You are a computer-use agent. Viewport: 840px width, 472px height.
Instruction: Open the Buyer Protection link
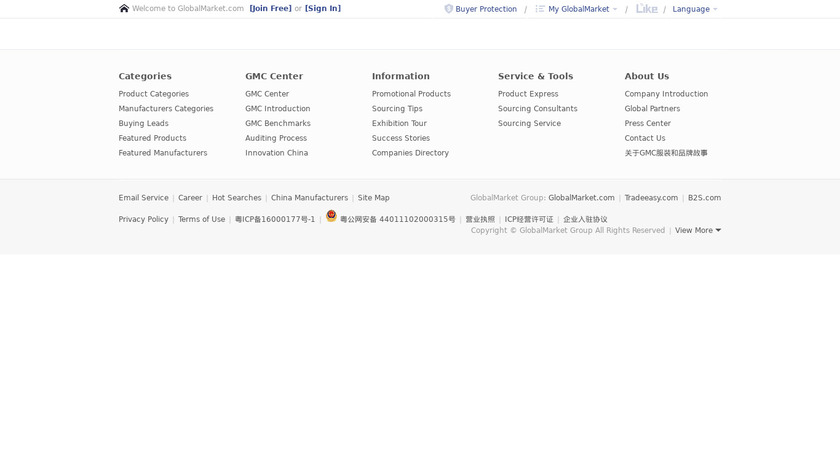486,9
